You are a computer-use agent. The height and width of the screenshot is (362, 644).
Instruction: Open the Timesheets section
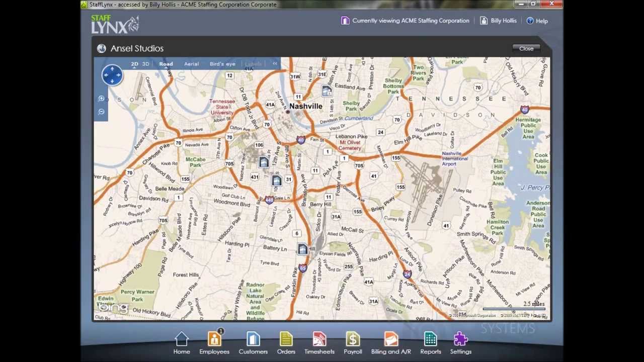[x=319, y=343]
